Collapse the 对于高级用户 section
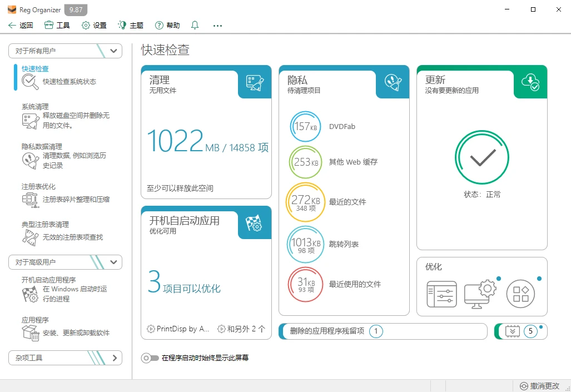The width and height of the screenshot is (571, 392). [x=65, y=262]
